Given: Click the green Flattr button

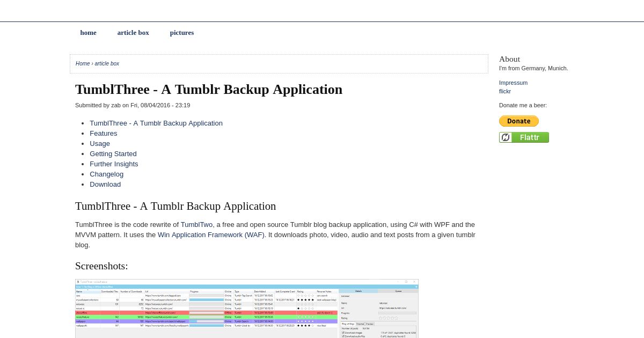Looking at the screenshot, I should [x=524, y=137].
